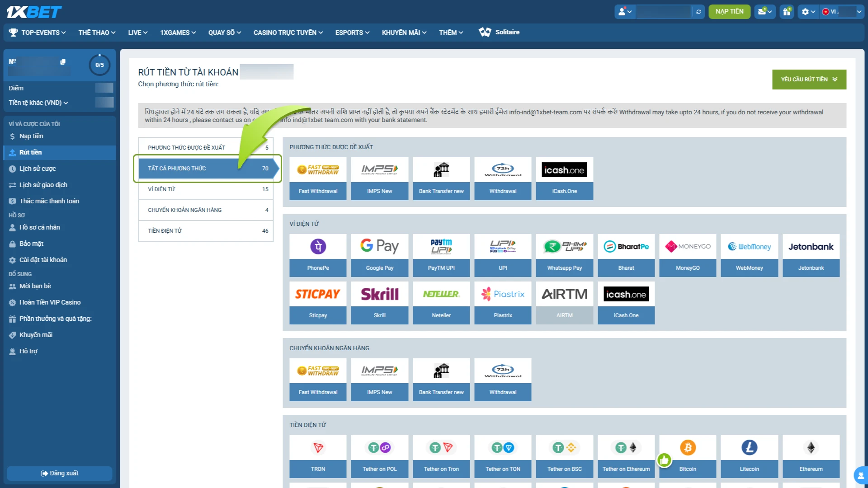Select Rút tiền in sidebar
868x488 pixels.
pos(60,152)
